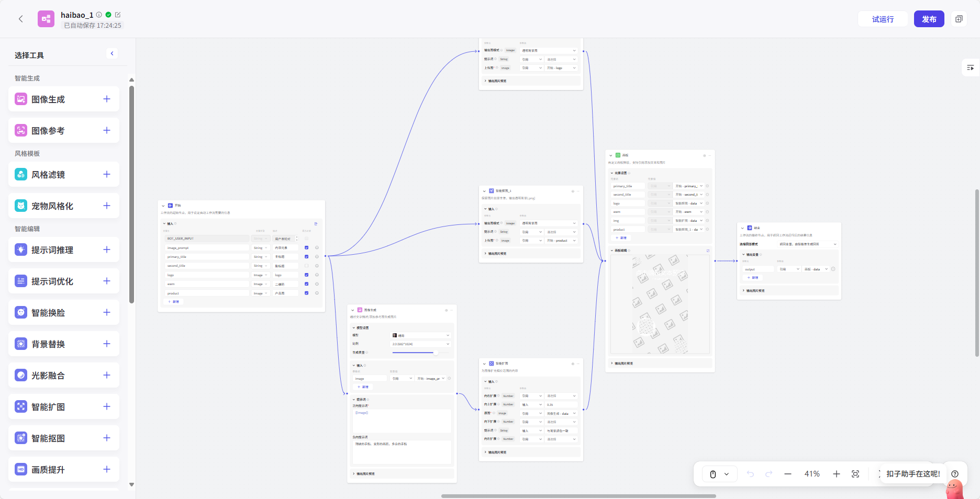Open the 比例 2:3 dropdown in 图像生成 node
980x499 pixels.
(421, 344)
